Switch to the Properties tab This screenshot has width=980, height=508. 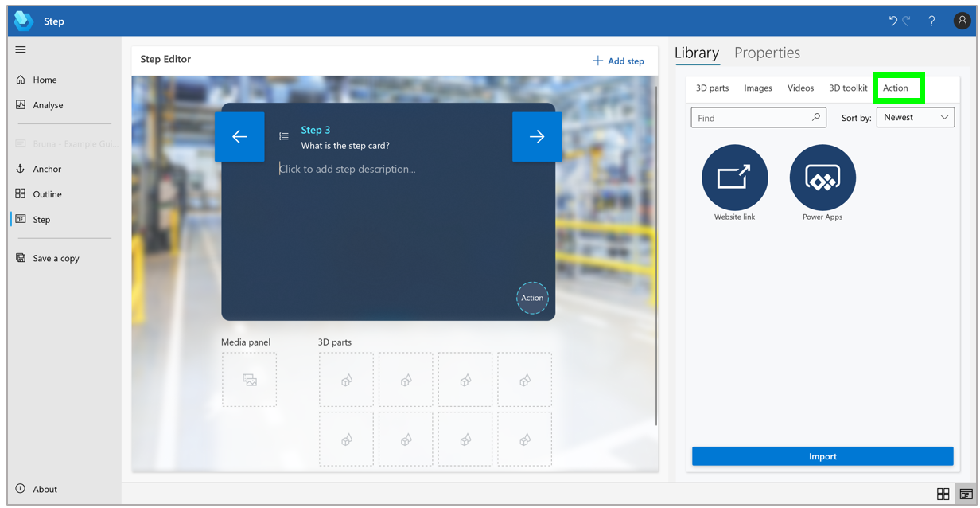click(767, 53)
